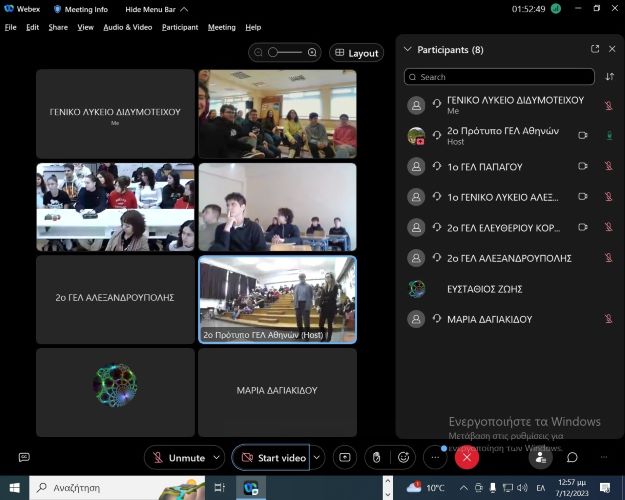The height and width of the screenshot is (500, 625).
Task: Toggle the Start video button
Action: point(271,457)
